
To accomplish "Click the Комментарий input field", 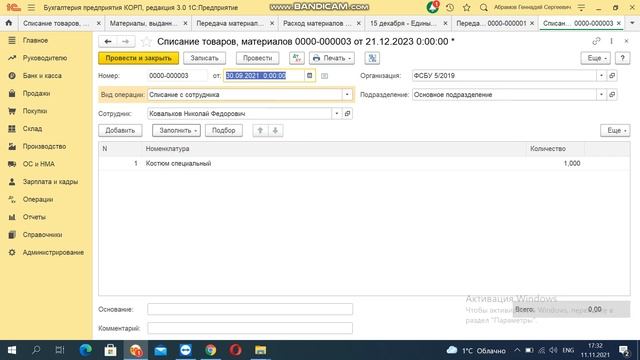I will coord(250,328).
